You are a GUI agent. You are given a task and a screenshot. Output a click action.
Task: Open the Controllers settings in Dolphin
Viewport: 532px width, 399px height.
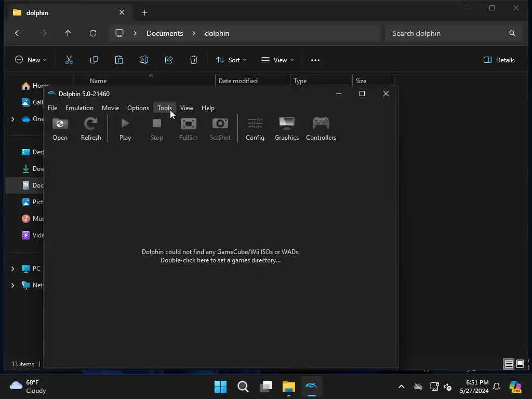pyautogui.click(x=321, y=129)
